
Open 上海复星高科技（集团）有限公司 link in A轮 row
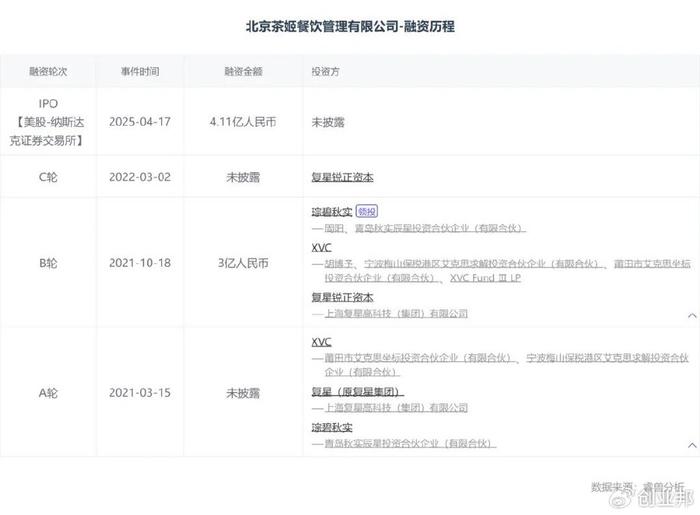[x=396, y=407]
